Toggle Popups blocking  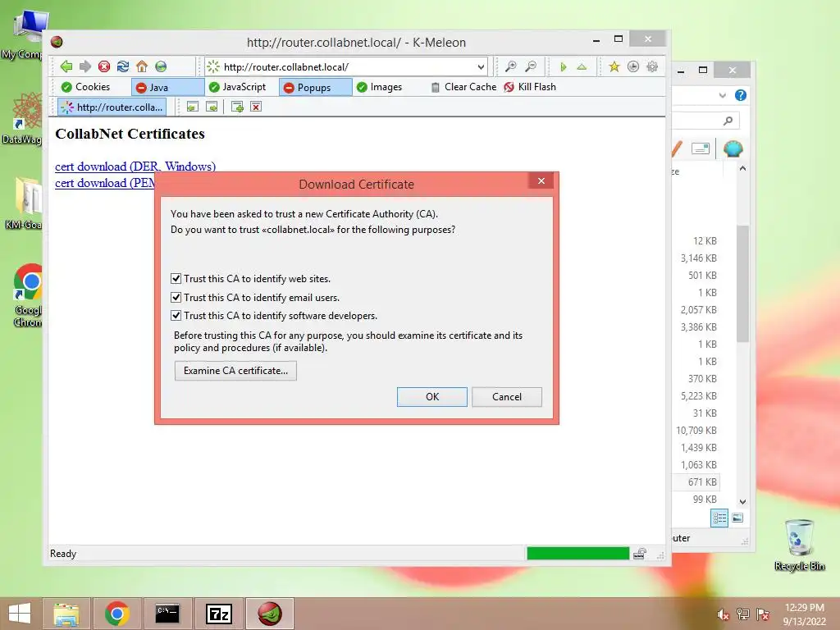[315, 87]
